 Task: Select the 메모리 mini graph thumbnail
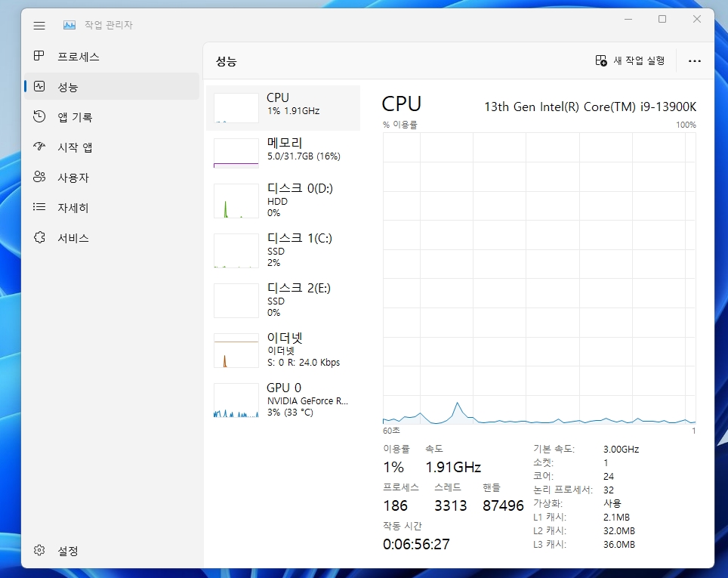(236, 153)
